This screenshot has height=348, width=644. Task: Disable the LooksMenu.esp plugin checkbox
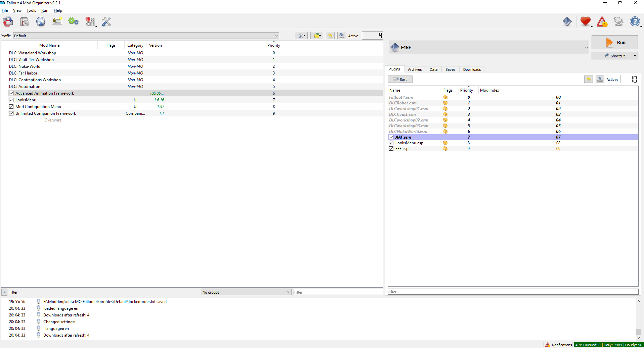[391, 143]
